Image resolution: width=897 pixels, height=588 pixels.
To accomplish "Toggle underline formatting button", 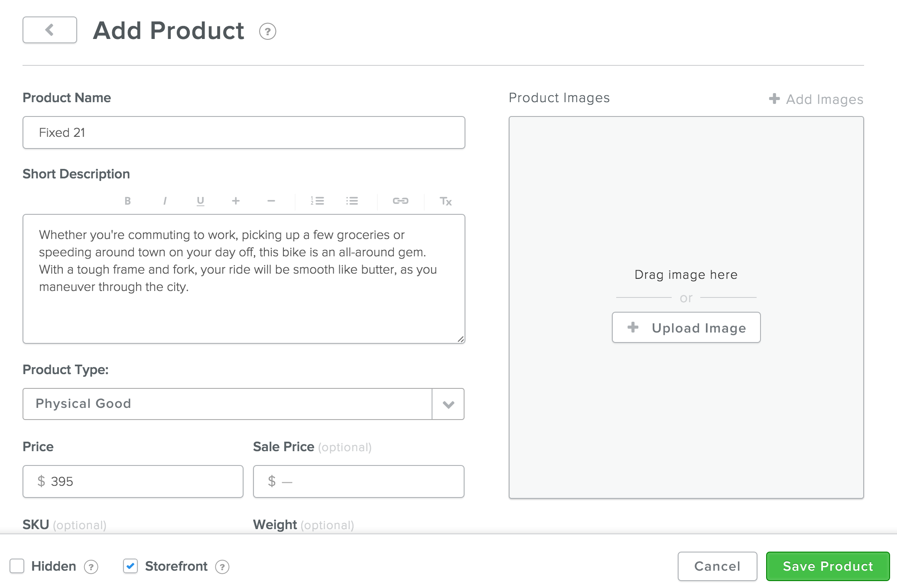I will (x=200, y=201).
